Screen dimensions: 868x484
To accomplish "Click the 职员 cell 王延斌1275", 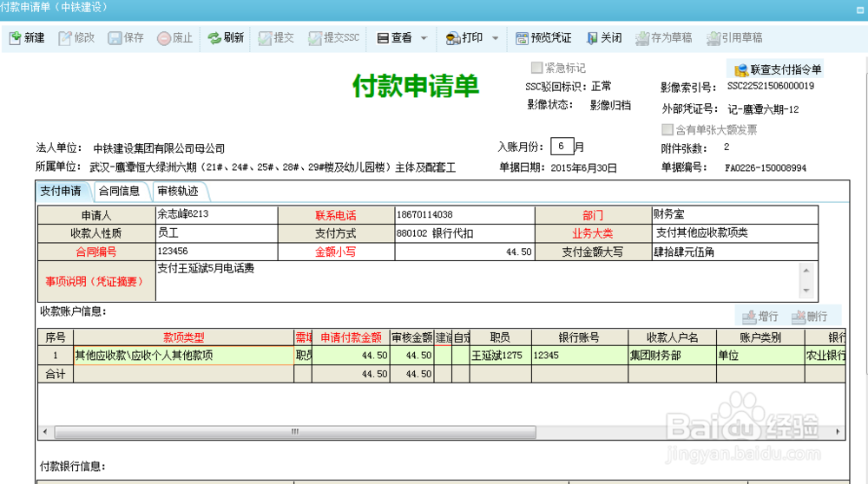I will click(x=501, y=355).
